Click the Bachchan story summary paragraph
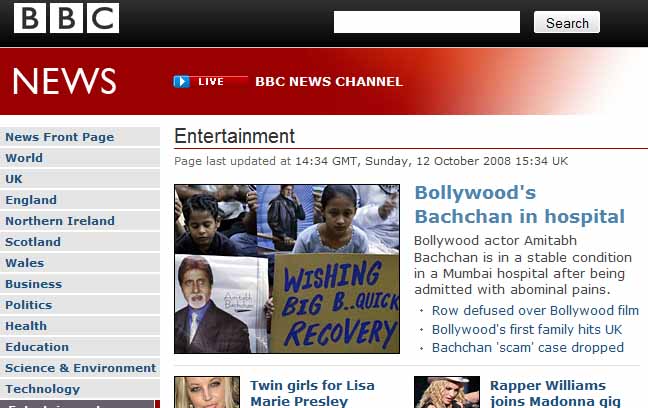This screenshot has height=408, width=648. coord(523,265)
